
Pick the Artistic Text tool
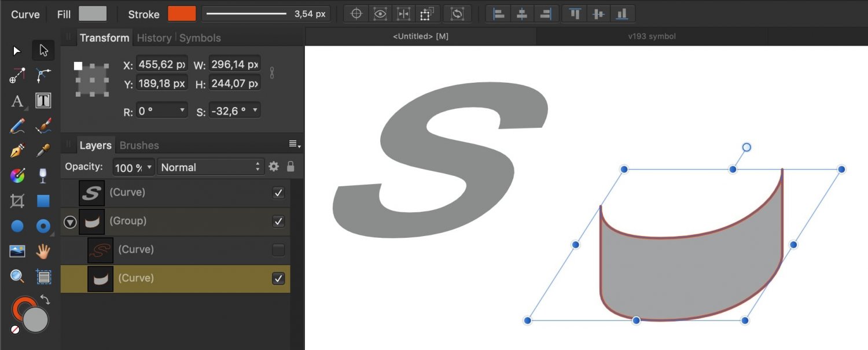coord(17,101)
